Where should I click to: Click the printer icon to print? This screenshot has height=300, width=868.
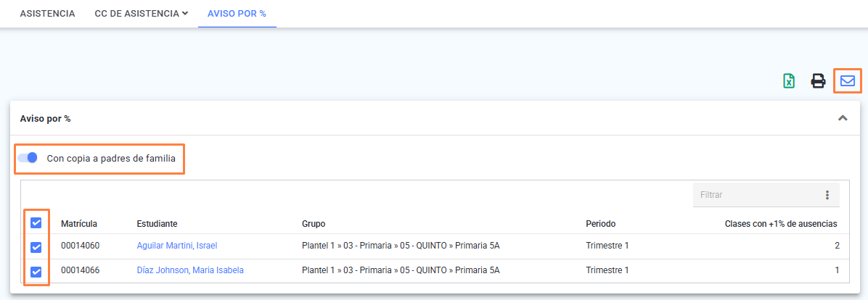pos(818,81)
